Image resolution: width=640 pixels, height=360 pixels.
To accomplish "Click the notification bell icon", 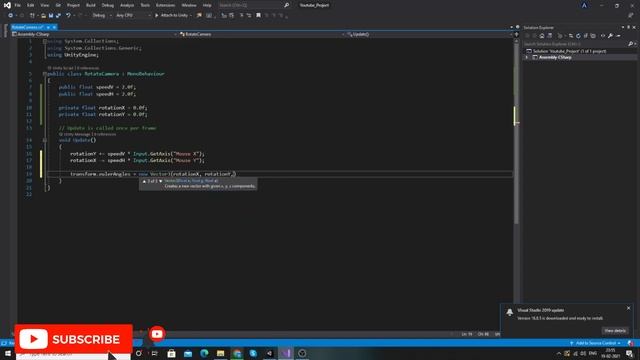I will 510,312.
